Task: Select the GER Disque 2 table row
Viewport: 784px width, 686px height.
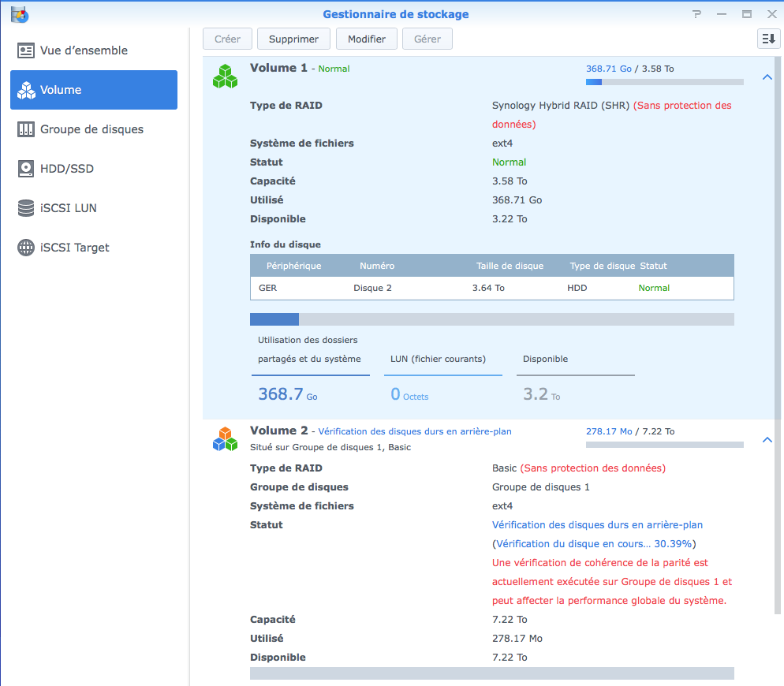Action: point(491,288)
